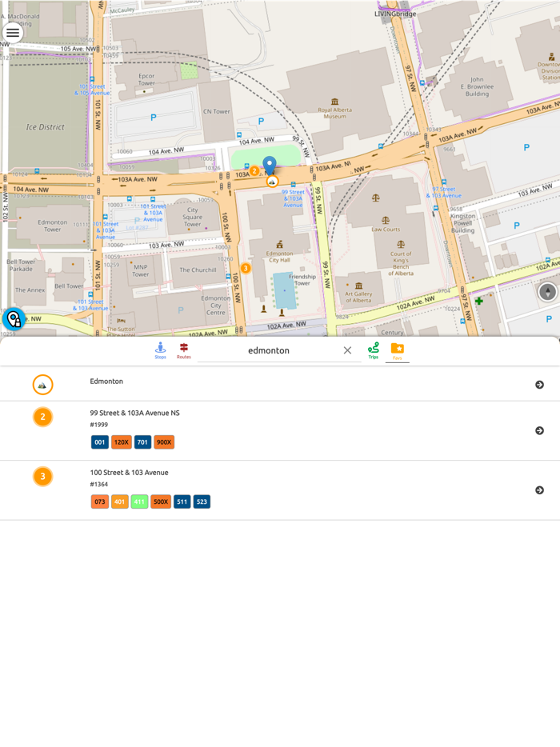Click the green pharmacy cross on map
The width and height of the screenshot is (560, 747).
pyautogui.click(x=479, y=301)
